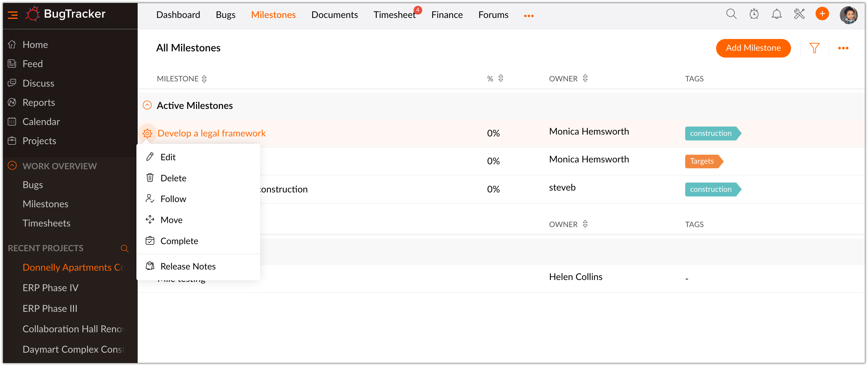The image size is (868, 366).
Task: Open the Develop a legal framework link
Action: (x=211, y=133)
